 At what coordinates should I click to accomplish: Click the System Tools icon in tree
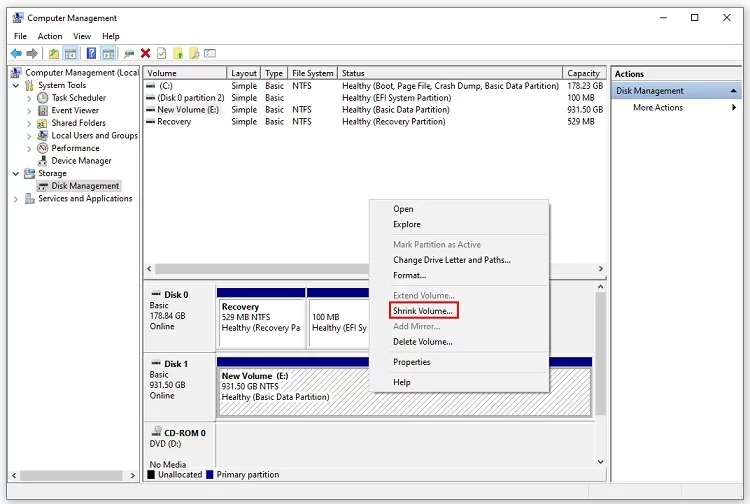tap(30, 85)
